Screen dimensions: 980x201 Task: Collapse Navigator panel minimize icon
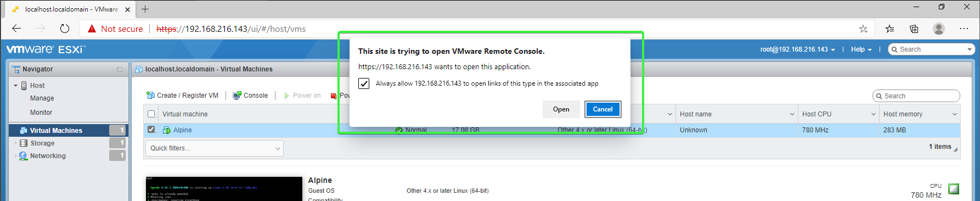[x=120, y=69]
